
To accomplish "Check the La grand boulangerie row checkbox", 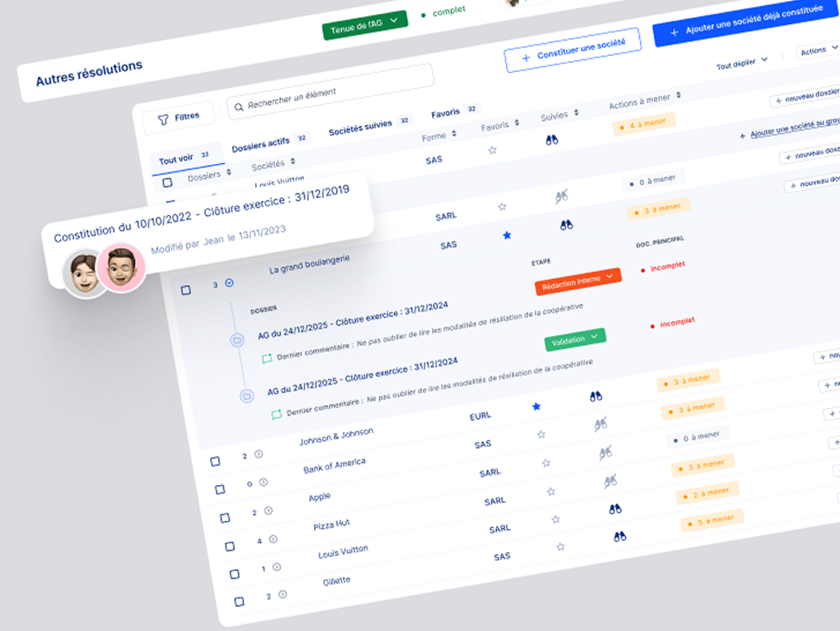I will 186,290.
